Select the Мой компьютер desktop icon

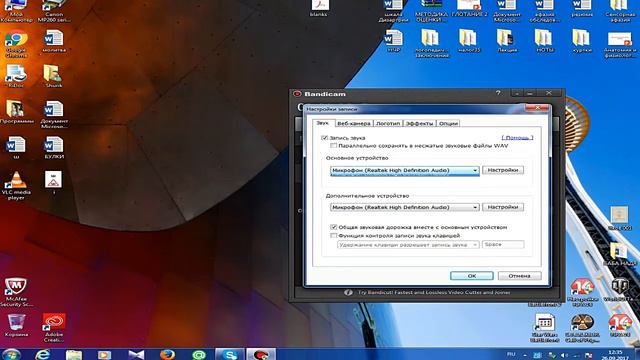pyautogui.click(x=16, y=11)
